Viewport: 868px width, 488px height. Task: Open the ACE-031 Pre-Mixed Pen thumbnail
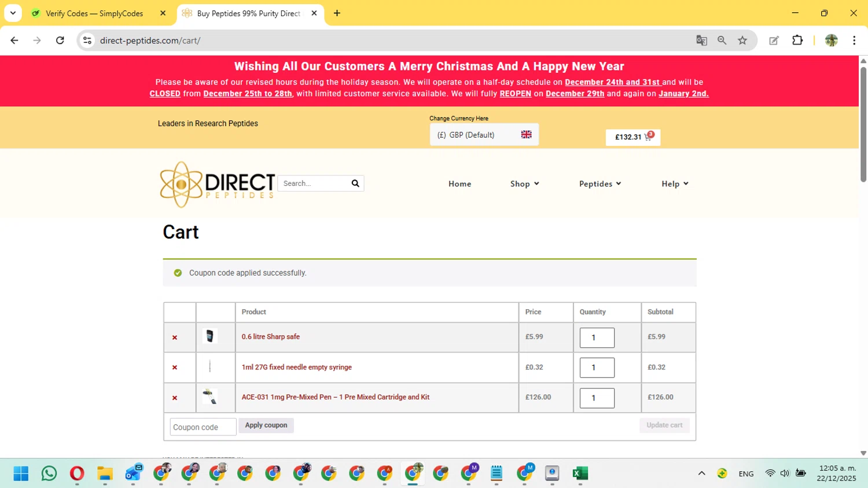tap(210, 397)
